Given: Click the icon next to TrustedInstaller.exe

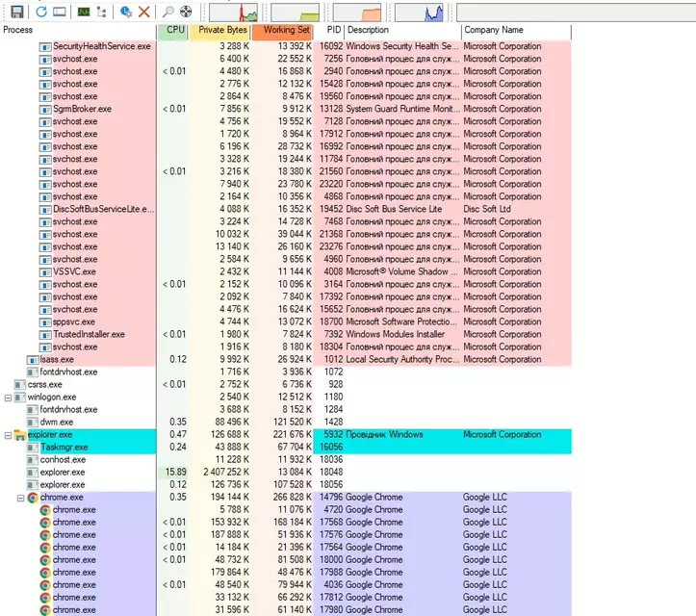Looking at the screenshot, I should pos(45,335).
